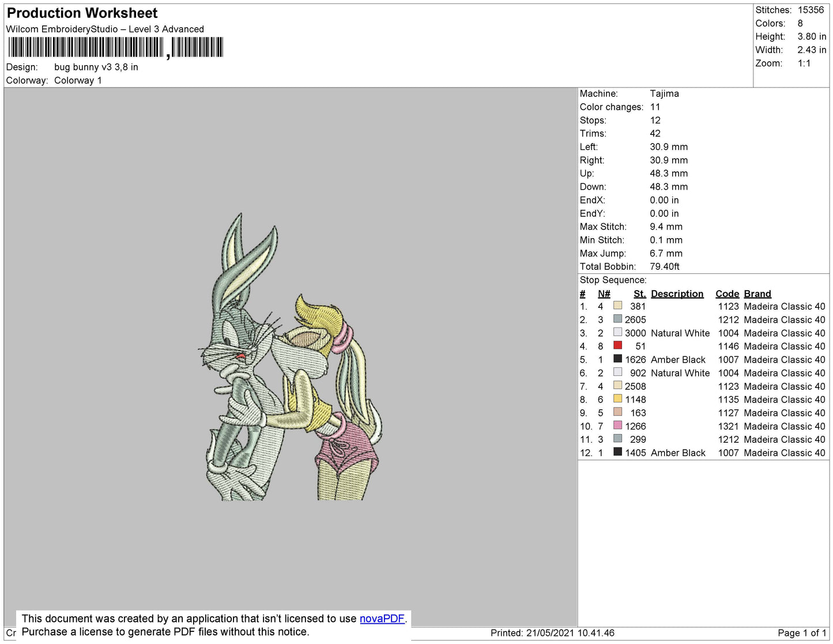
Task: Click code '1146' in stop 4 row
Action: [728, 346]
